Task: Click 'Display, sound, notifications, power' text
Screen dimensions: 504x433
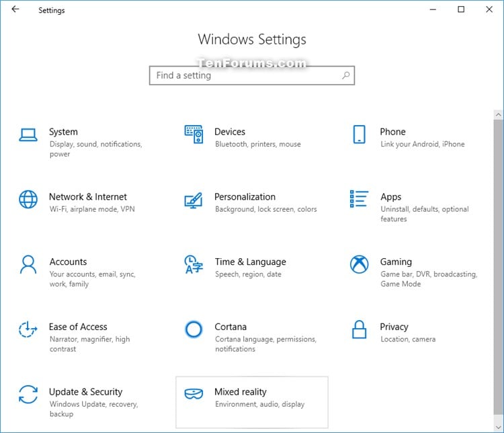Action: click(96, 149)
